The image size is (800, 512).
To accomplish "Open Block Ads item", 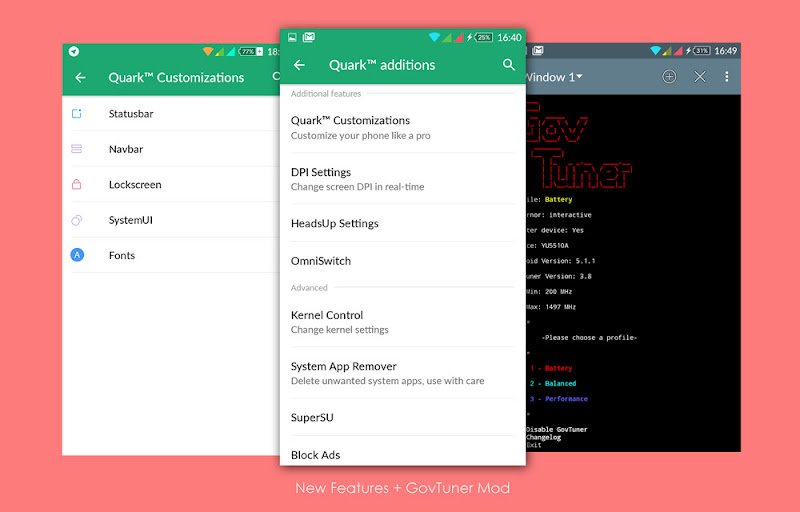I will click(403, 452).
